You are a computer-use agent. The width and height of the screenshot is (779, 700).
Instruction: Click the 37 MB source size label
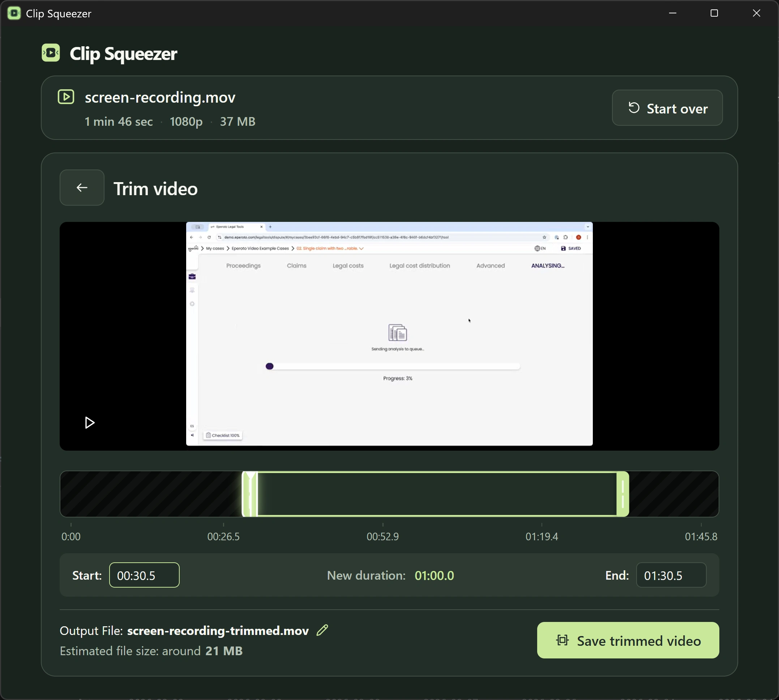tap(238, 121)
